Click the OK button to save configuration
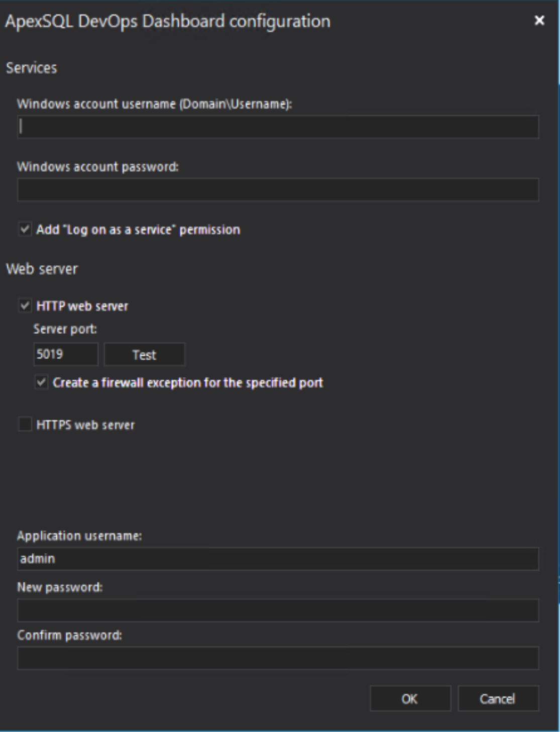 pos(411,698)
